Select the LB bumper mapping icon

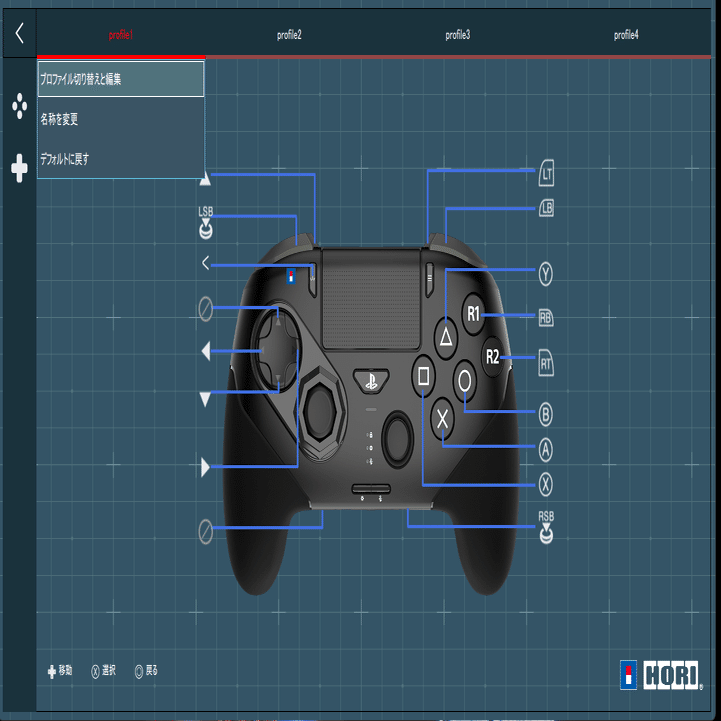546,208
